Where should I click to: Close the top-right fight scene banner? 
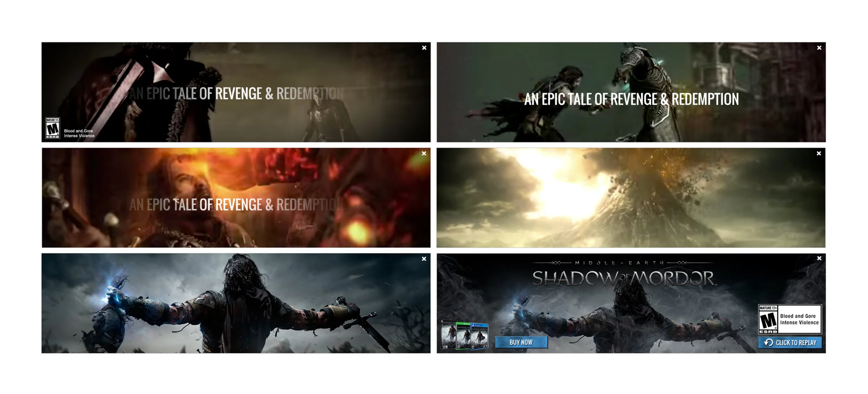(x=819, y=48)
